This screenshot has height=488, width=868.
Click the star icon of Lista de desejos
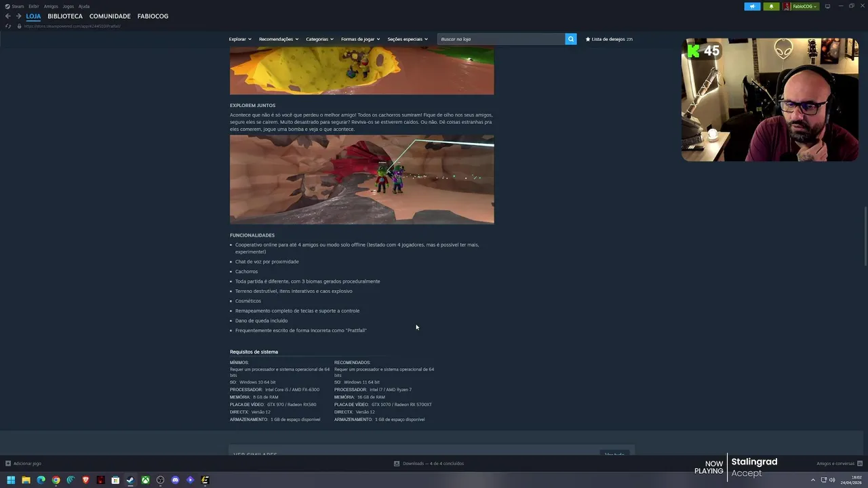[588, 39]
